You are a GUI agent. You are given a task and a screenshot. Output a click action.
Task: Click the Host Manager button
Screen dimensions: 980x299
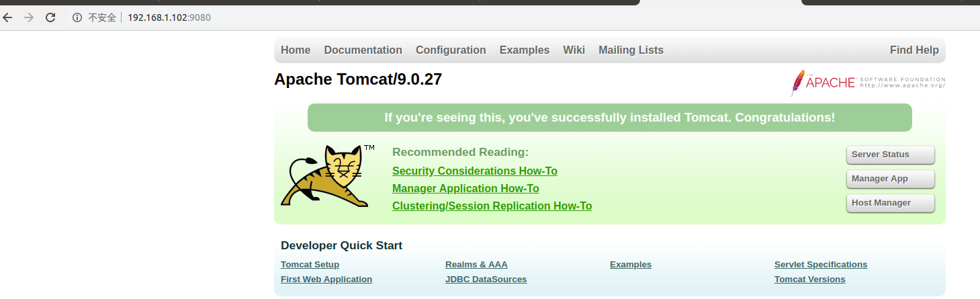pyautogui.click(x=891, y=203)
